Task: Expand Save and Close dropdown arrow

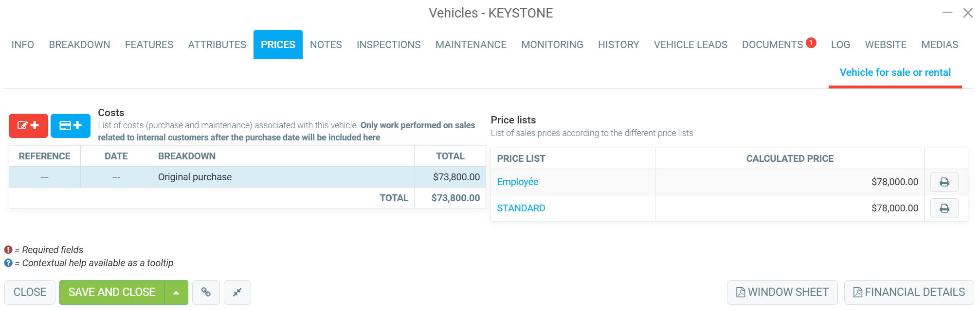Action: pos(176,293)
